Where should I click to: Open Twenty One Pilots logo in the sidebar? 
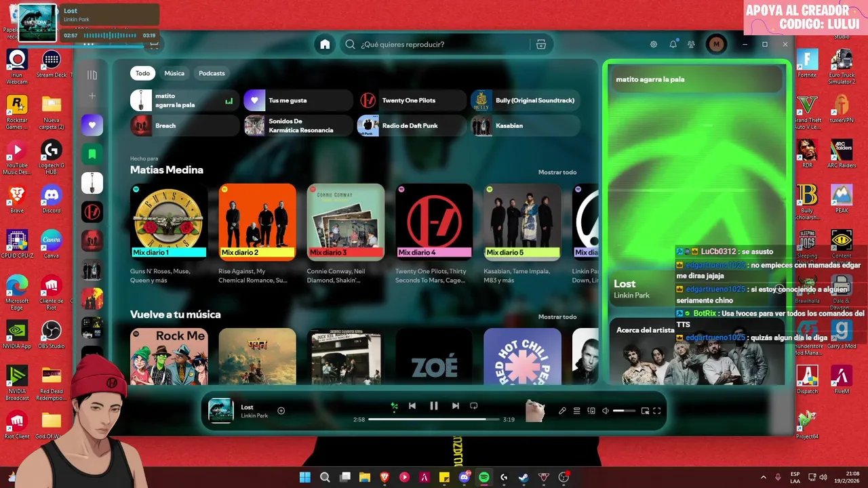tap(92, 212)
